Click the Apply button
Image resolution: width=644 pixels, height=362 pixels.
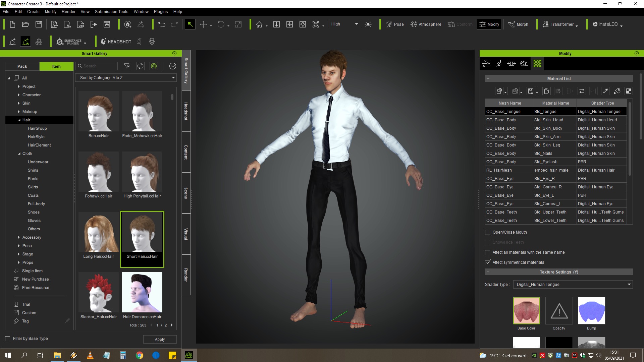pos(160,339)
